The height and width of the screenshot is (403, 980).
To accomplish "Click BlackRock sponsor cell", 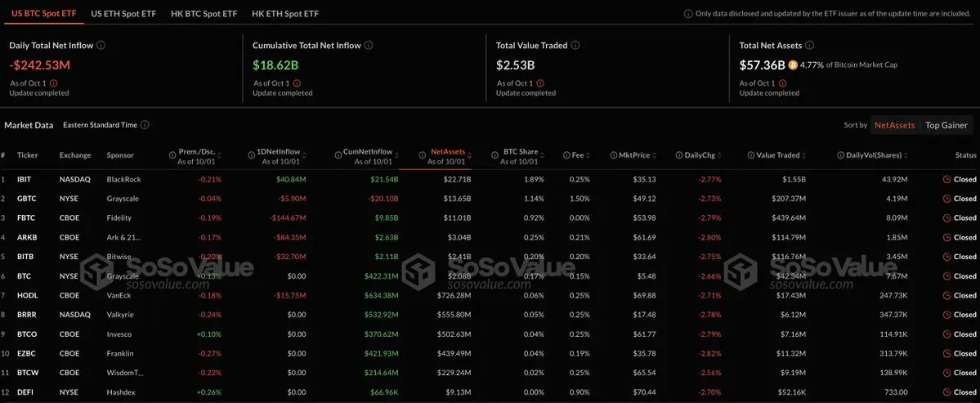I will [123, 179].
